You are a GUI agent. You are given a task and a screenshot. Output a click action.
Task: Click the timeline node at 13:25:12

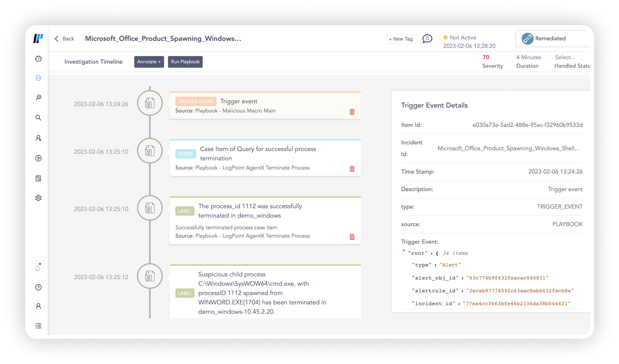point(150,276)
